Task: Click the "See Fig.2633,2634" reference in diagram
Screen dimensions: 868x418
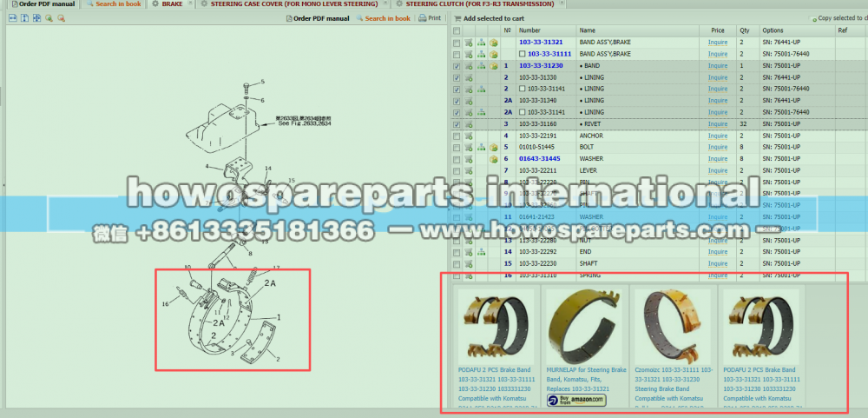Action: (305, 123)
